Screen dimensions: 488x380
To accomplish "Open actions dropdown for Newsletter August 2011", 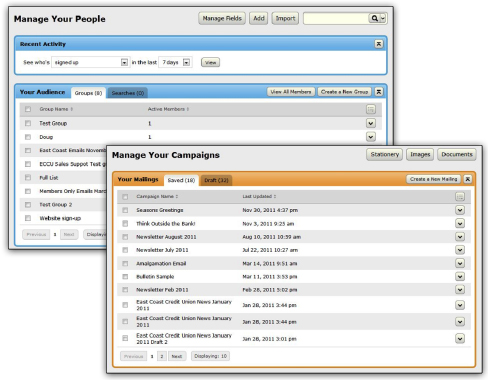I will [460, 237].
